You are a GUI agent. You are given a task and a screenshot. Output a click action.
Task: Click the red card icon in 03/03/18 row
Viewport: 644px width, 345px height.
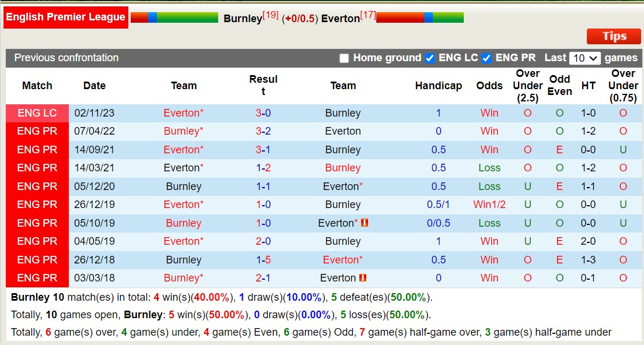(x=362, y=278)
